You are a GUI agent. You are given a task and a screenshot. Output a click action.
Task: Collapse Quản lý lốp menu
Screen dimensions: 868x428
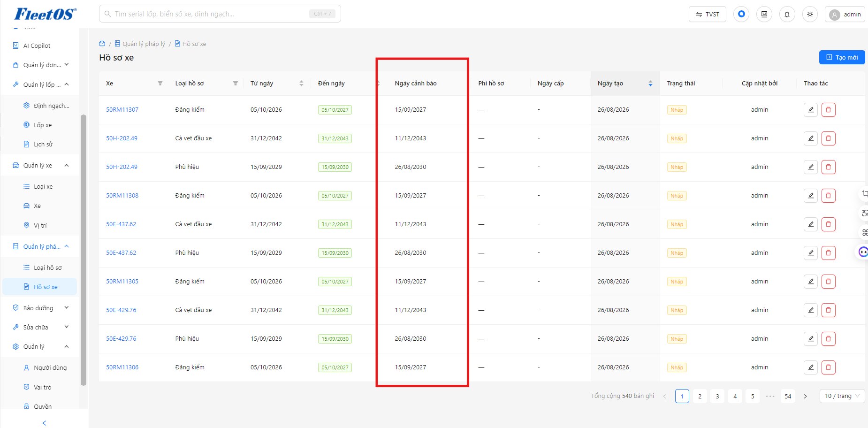(41, 84)
